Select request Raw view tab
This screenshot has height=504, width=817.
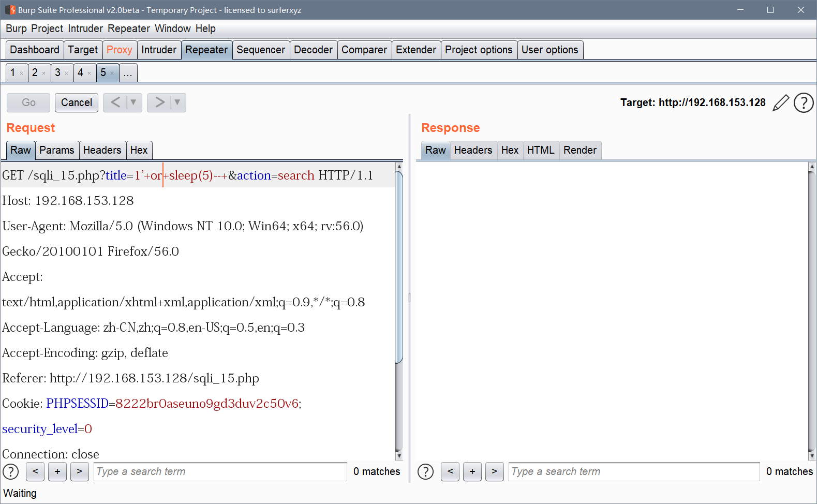click(x=21, y=150)
